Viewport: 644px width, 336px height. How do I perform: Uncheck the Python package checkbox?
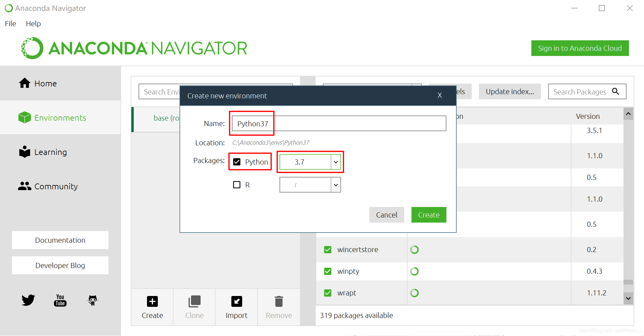point(237,162)
